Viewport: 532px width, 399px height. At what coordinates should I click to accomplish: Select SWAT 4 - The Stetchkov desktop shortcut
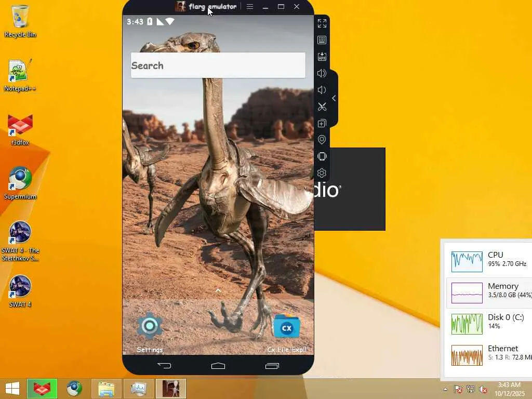point(20,241)
